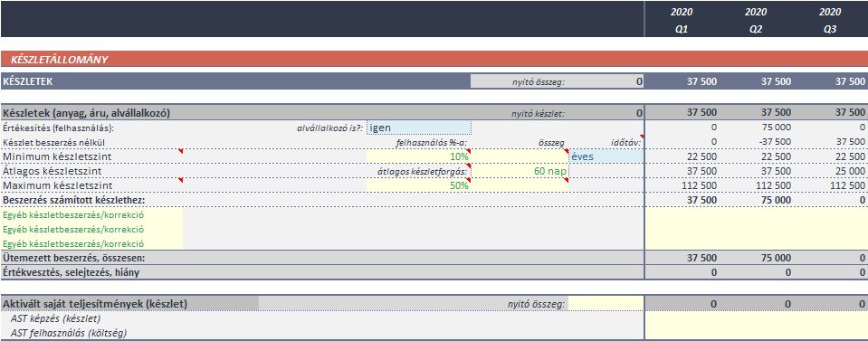Select the 'Értékesítés (felhasználás):' label

58,128
